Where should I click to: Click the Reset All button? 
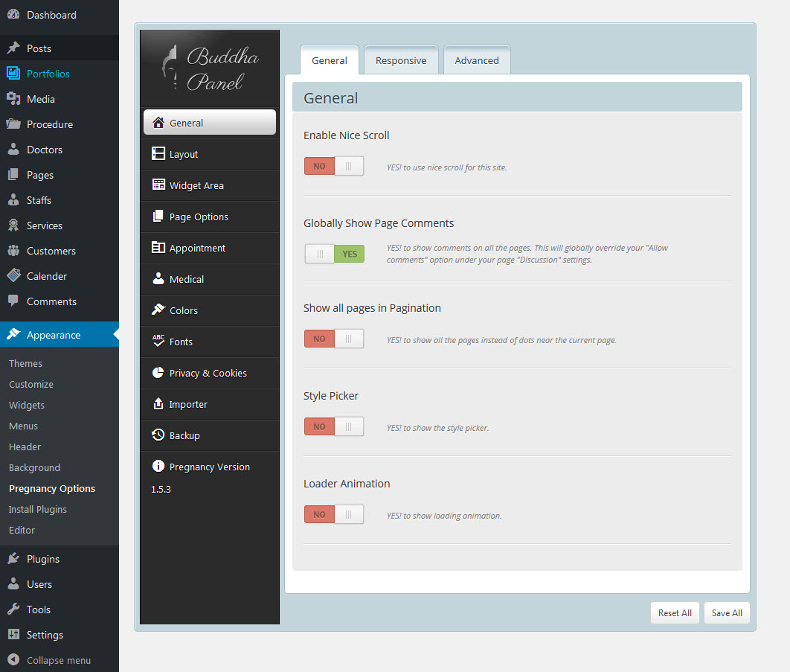675,612
